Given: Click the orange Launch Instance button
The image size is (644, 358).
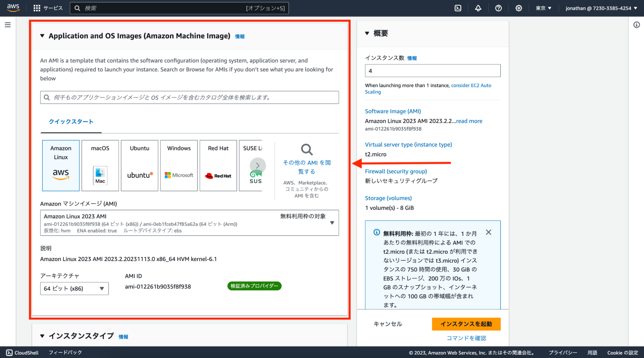Looking at the screenshot, I should [x=466, y=324].
